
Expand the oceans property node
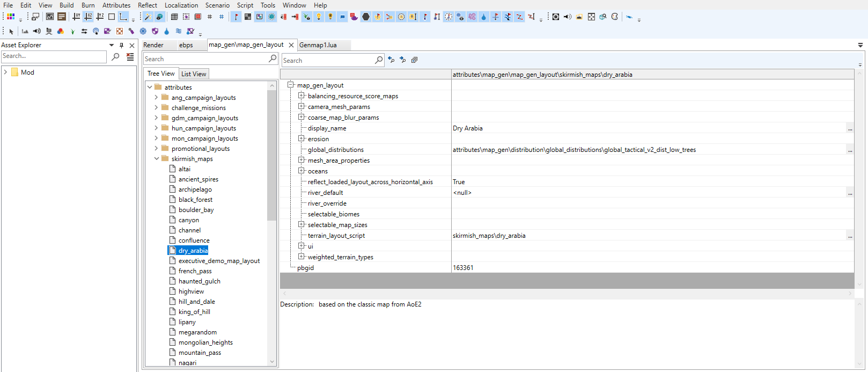[x=301, y=171]
